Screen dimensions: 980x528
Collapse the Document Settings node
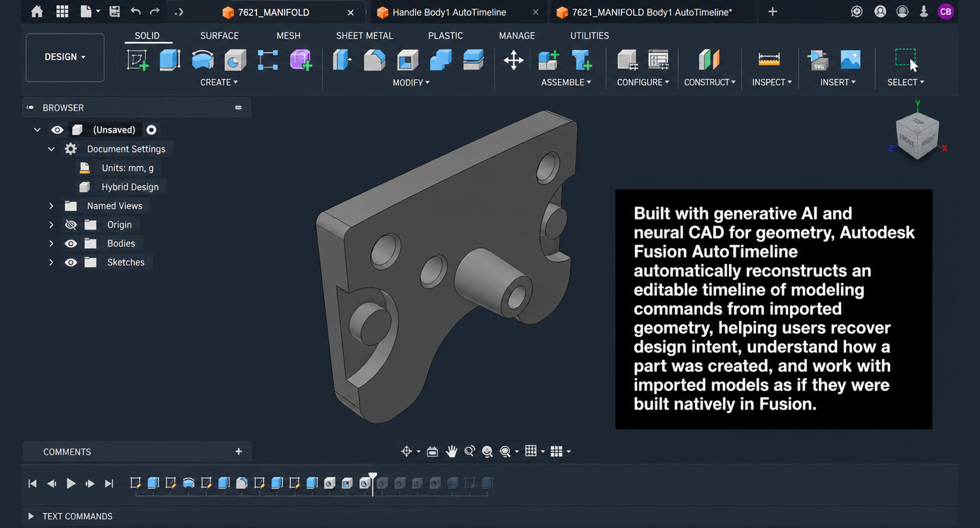[x=51, y=149]
